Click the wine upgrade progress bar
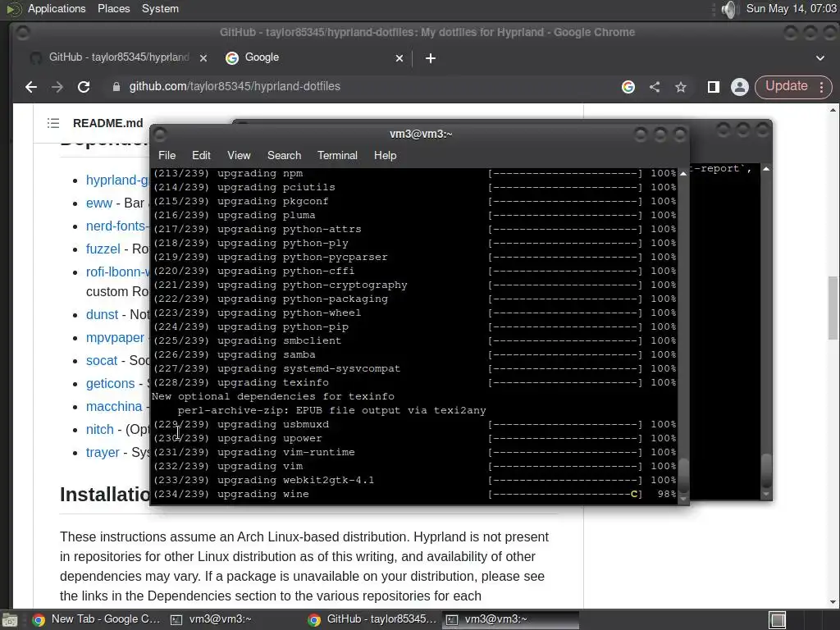Image resolution: width=840 pixels, height=630 pixels. [565, 494]
